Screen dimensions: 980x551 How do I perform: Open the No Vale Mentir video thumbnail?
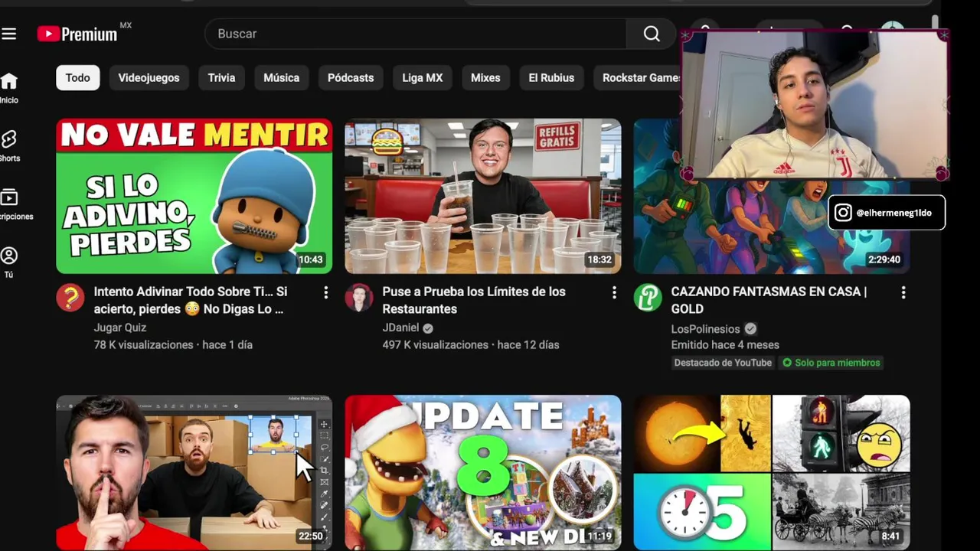194,196
